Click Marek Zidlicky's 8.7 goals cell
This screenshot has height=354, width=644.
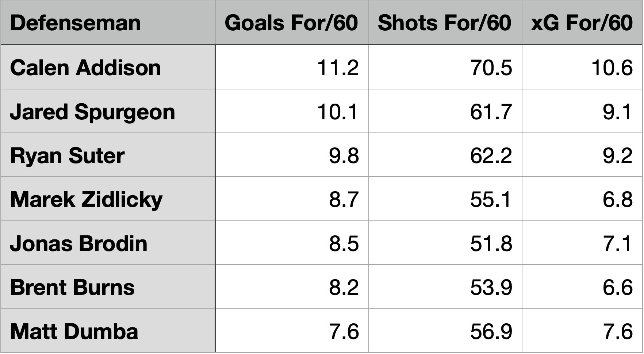tap(344, 200)
